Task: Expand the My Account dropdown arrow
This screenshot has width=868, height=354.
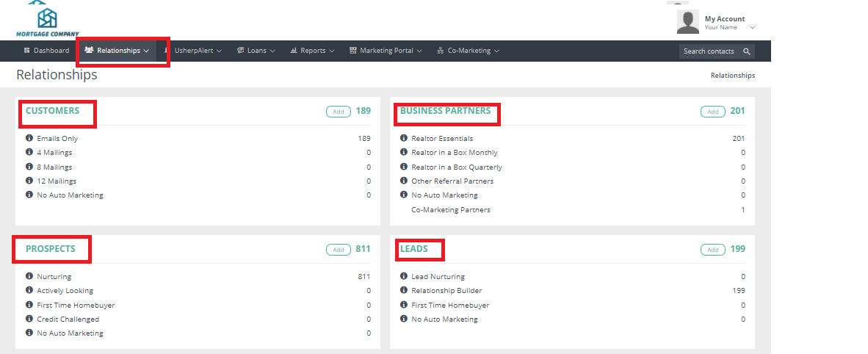Action: click(753, 28)
